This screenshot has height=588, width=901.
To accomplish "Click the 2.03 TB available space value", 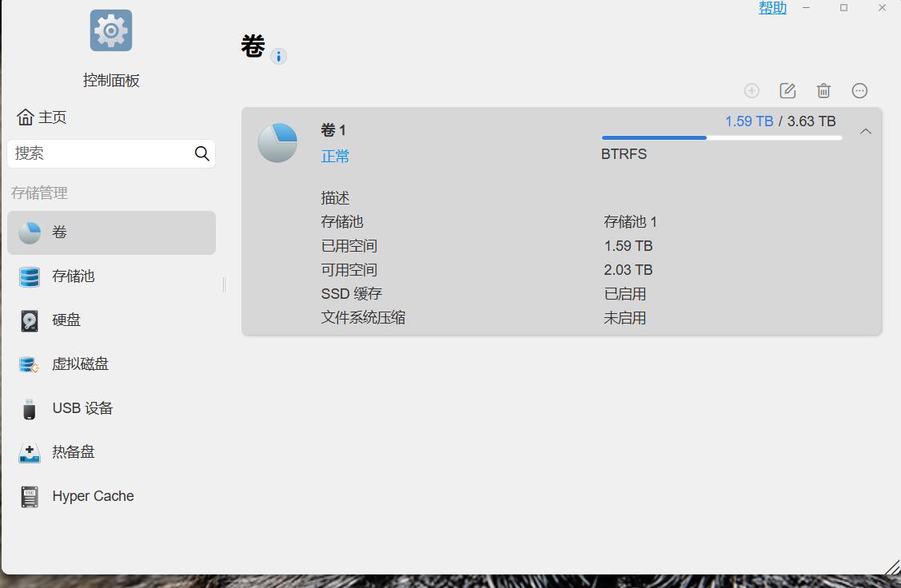I will 628,270.
